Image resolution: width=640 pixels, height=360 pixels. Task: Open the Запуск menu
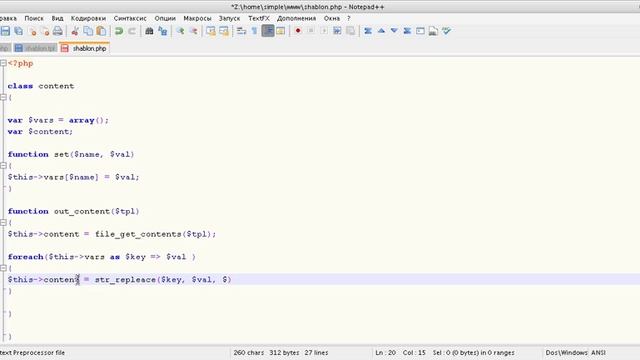coord(229,18)
